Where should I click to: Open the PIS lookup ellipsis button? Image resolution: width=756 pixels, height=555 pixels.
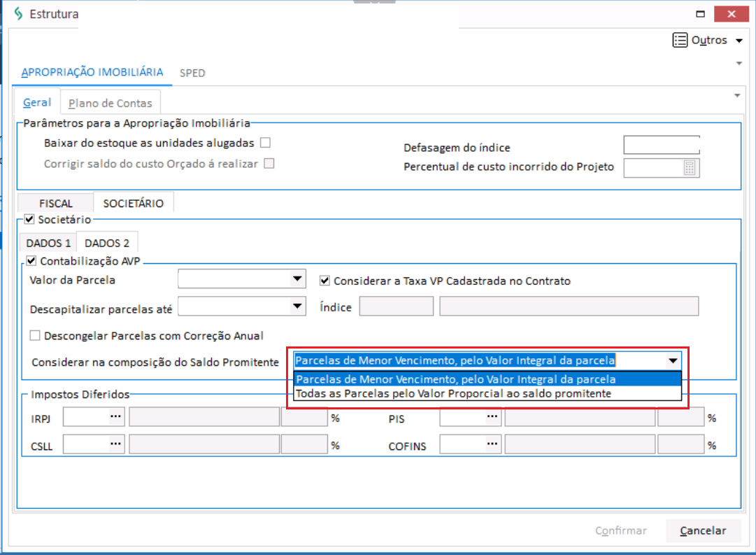click(x=492, y=418)
